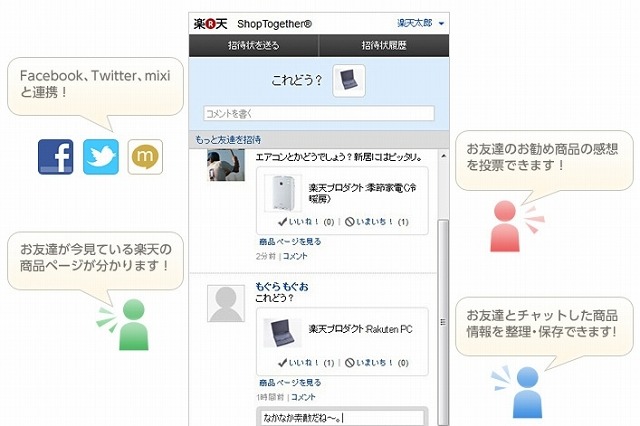Open 商品ページを見る for Rakuten PC

pyautogui.click(x=290, y=383)
